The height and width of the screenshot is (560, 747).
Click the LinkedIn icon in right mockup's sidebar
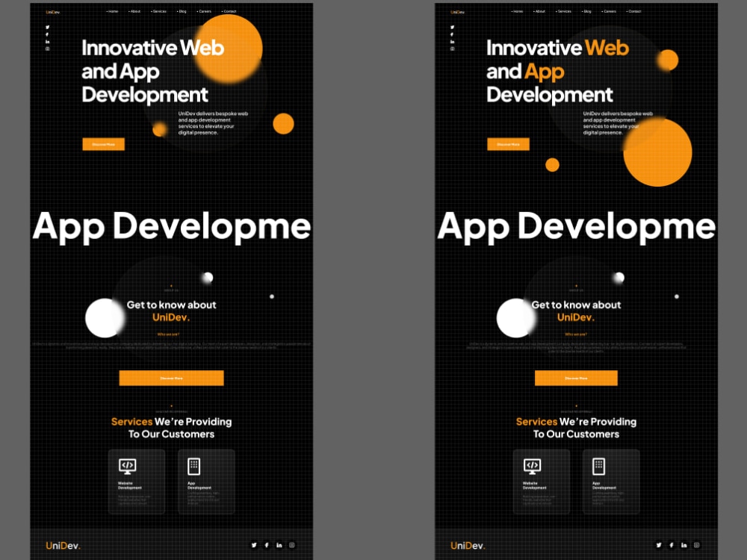point(452,41)
